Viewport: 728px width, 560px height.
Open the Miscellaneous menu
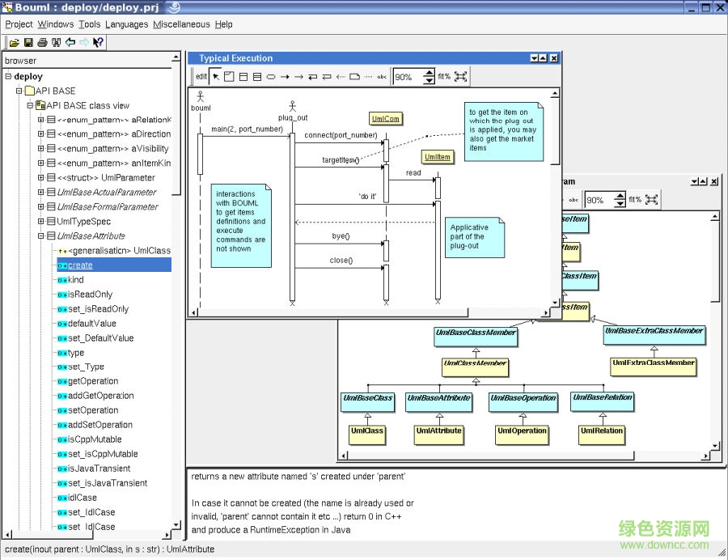coord(181,24)
